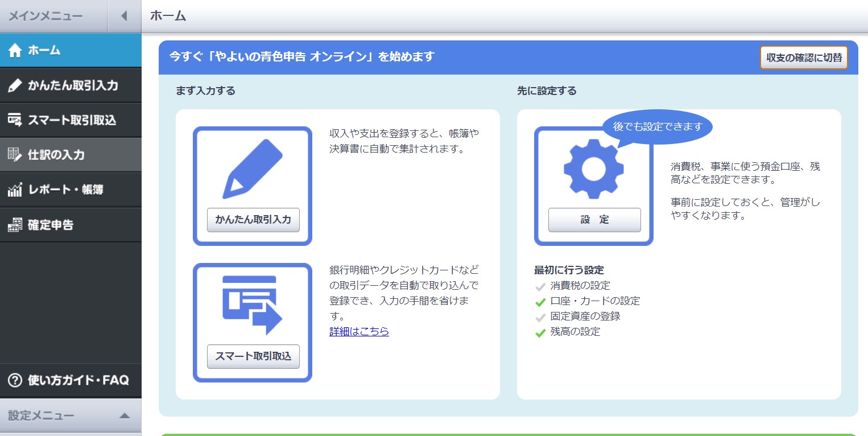Screen dimensions: 868x436
Task: Click 残高の設定 checklist item
Action: coord(575,332)
